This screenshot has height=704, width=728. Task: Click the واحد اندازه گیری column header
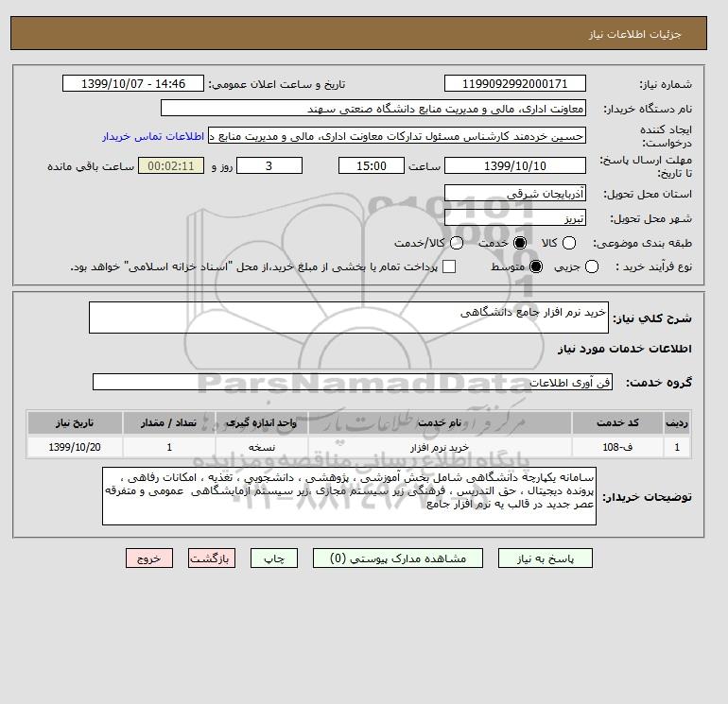(x=262, y=422)
